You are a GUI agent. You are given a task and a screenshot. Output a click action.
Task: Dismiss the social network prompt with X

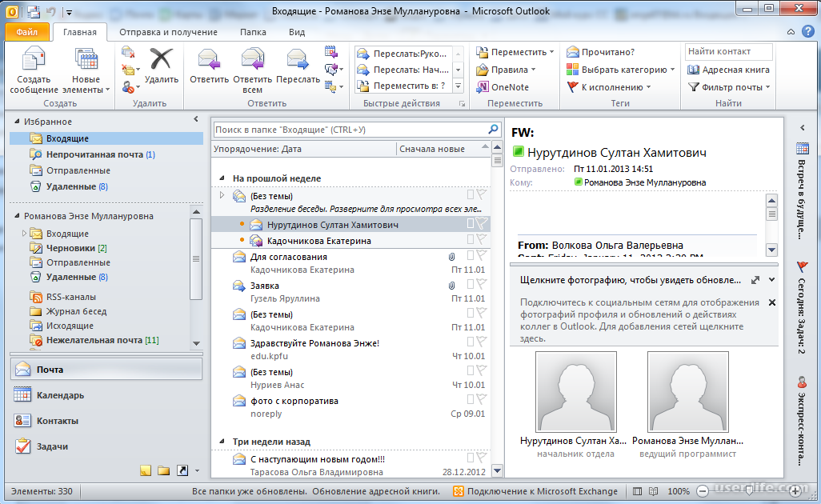771,302
